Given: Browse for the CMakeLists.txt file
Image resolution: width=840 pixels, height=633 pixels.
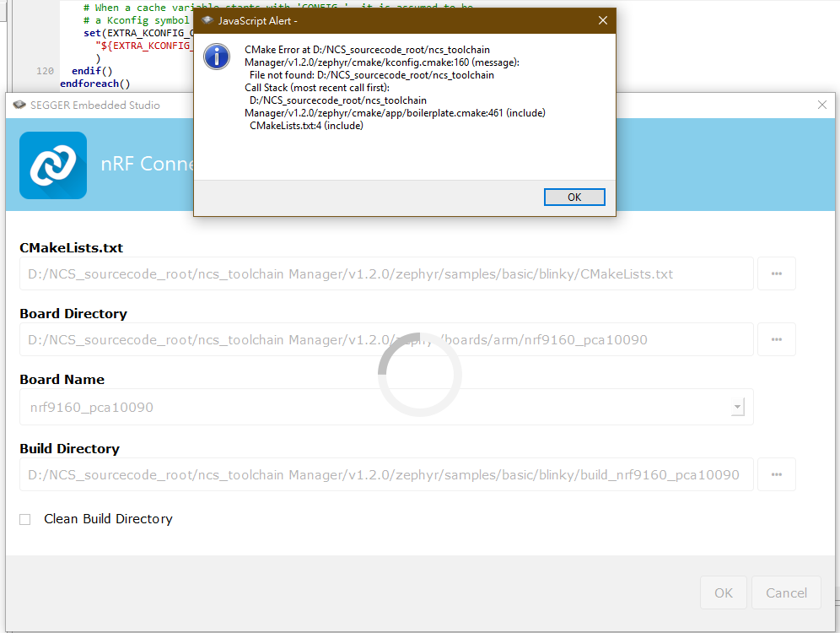Looking at the screenshot, I should (x=776, y=274).
